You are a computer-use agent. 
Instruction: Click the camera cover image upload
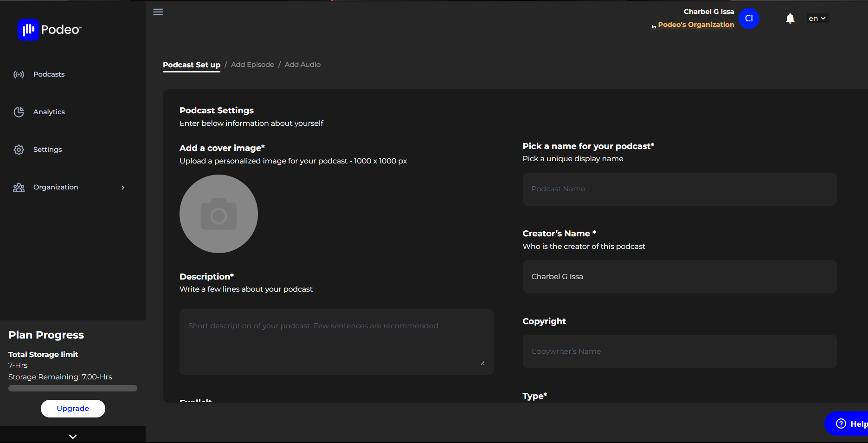219,214
